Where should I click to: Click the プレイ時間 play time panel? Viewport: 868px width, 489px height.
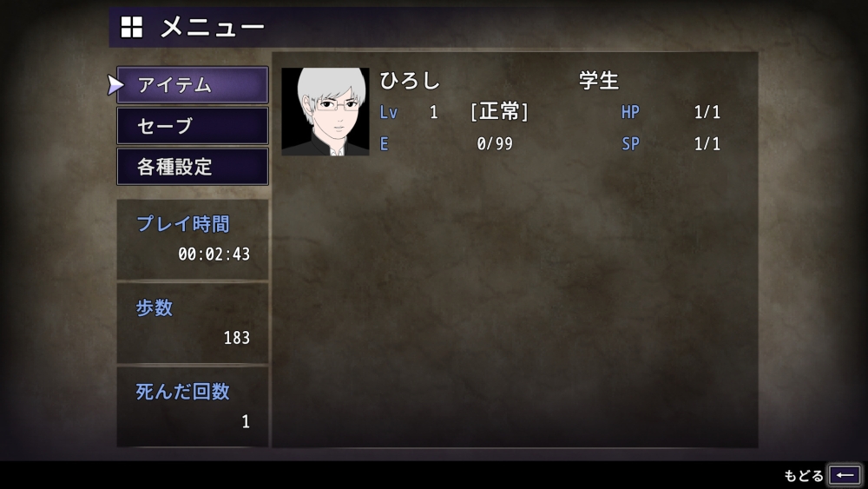193,239
